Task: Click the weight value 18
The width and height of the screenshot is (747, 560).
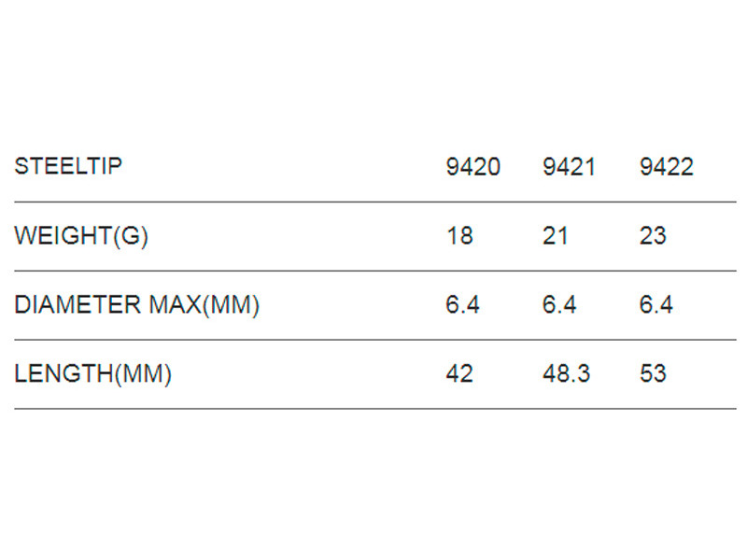Action: [x=460, y=236]
